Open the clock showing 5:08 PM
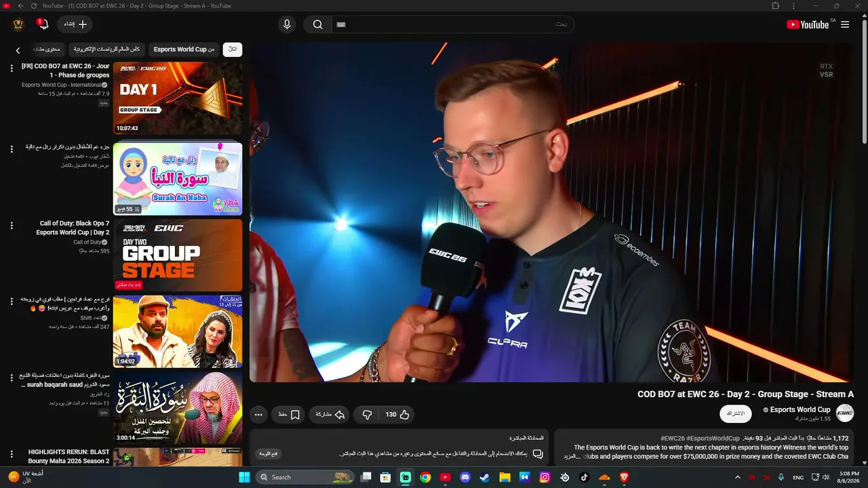Viewport: 868px width, 488px height. pos(849,477)
